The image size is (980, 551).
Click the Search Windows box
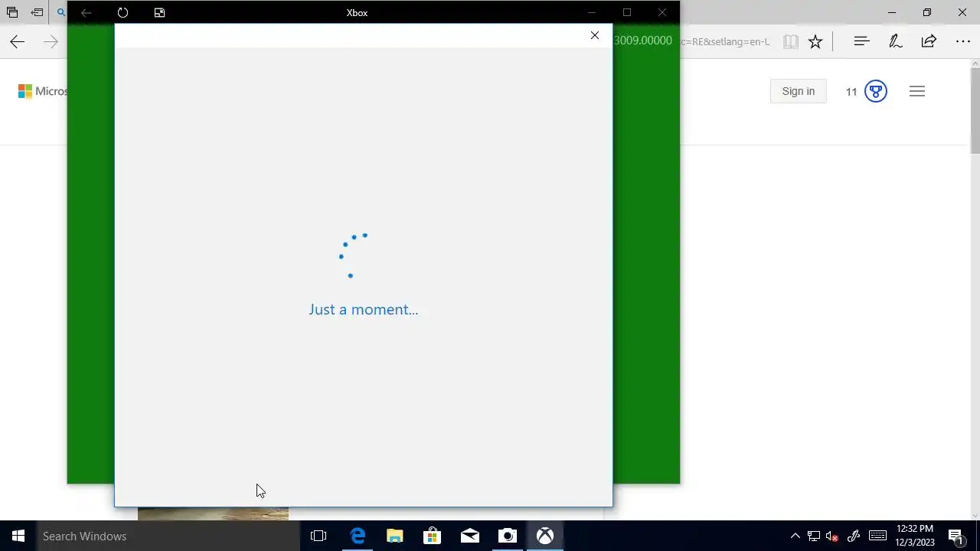(x=168, y=536)
